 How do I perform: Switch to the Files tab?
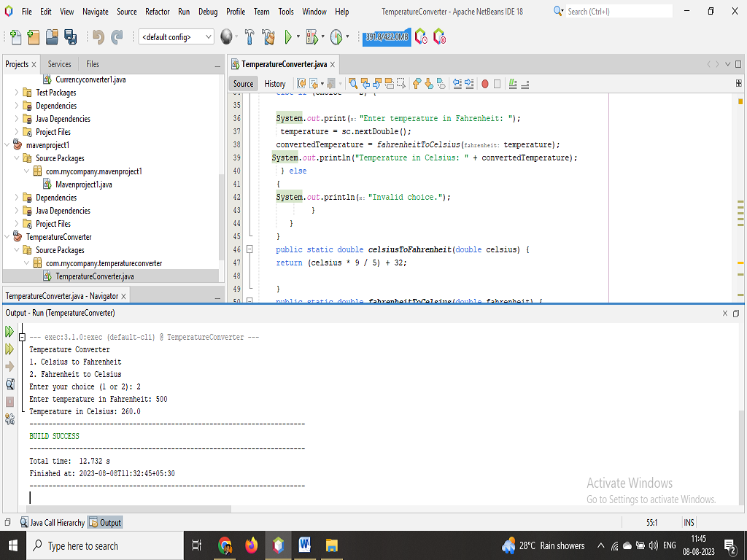click(93, 64)
